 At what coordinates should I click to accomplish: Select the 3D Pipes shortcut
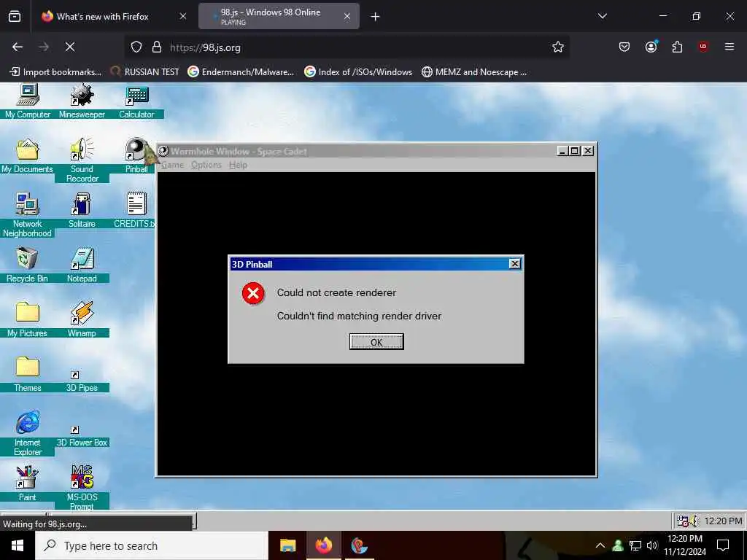click(x=82, y=381)
